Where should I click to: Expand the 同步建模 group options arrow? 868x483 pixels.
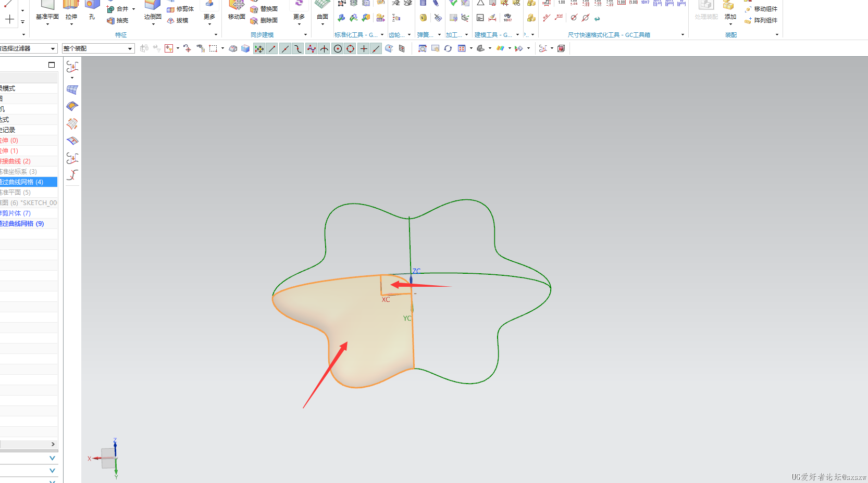305,35
